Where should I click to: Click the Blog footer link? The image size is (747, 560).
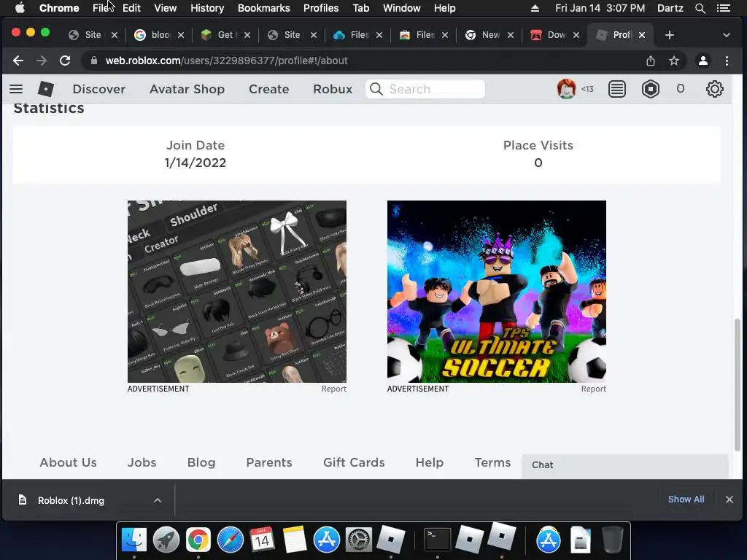(x=201, y=462)
